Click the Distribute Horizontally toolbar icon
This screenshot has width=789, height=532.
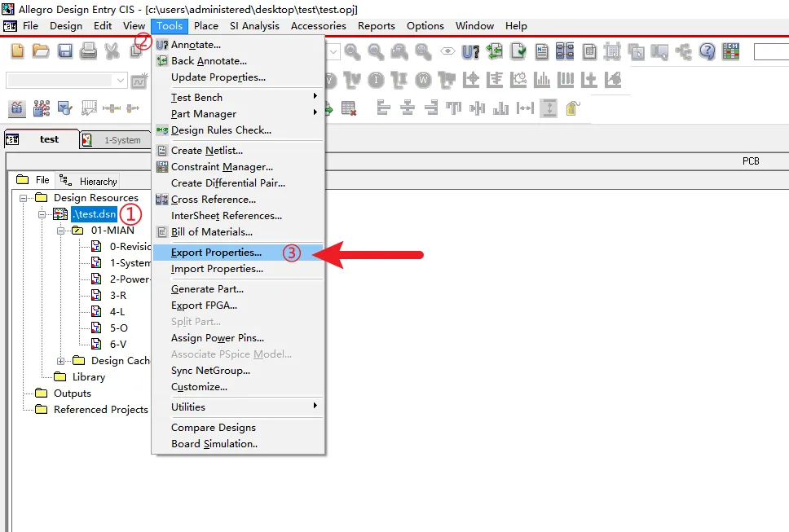tap(525, 108)
